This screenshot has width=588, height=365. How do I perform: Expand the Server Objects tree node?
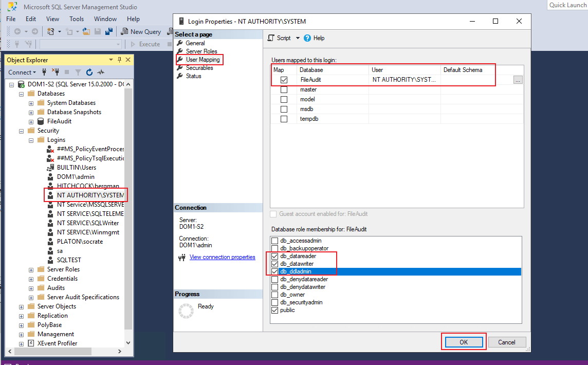[x=22, y=306]
